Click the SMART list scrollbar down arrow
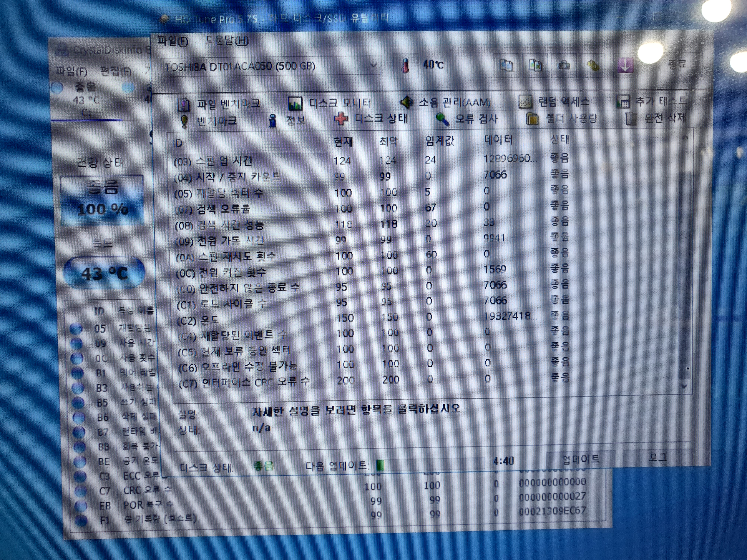Viewport: 747px width, 560px height. (685, 386)
